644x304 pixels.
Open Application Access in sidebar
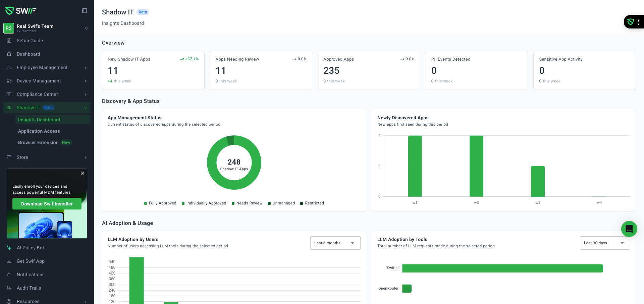39,131
